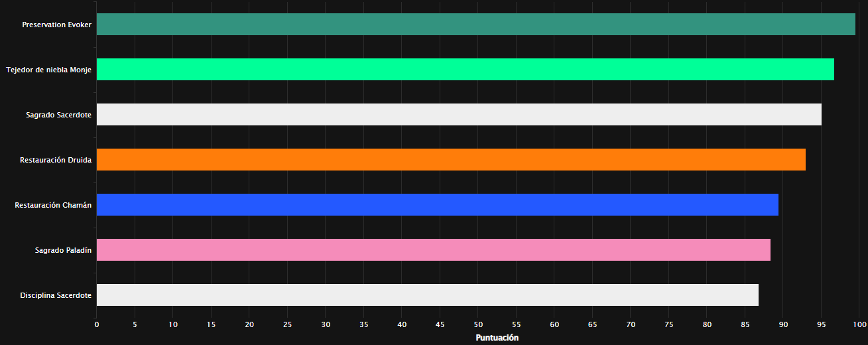Click the 75 tick on the score axis

click(669, 324)
